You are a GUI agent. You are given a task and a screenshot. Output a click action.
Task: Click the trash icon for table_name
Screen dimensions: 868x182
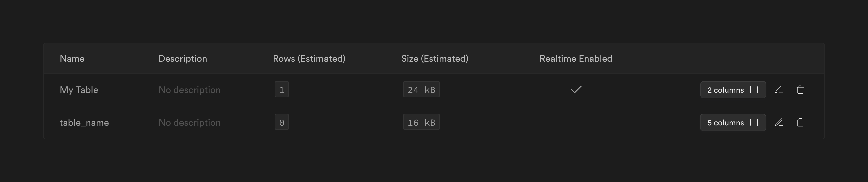pos(800,122)
